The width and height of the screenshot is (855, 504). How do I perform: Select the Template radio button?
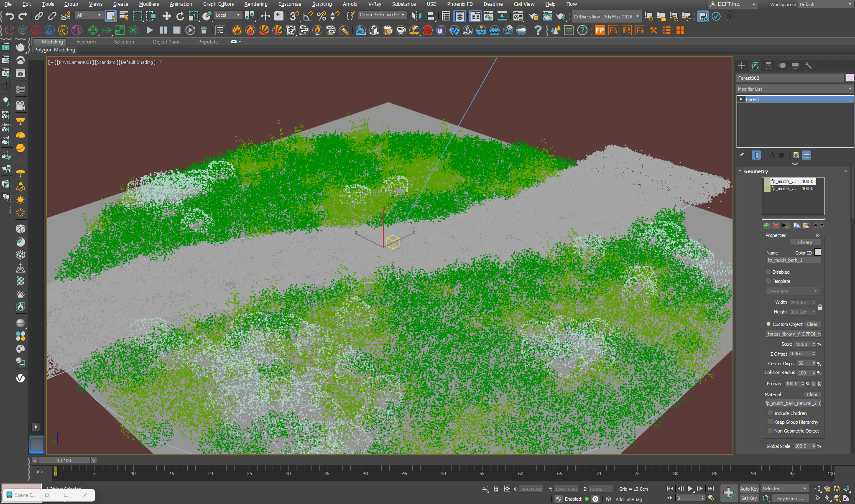tap(768, 281)
